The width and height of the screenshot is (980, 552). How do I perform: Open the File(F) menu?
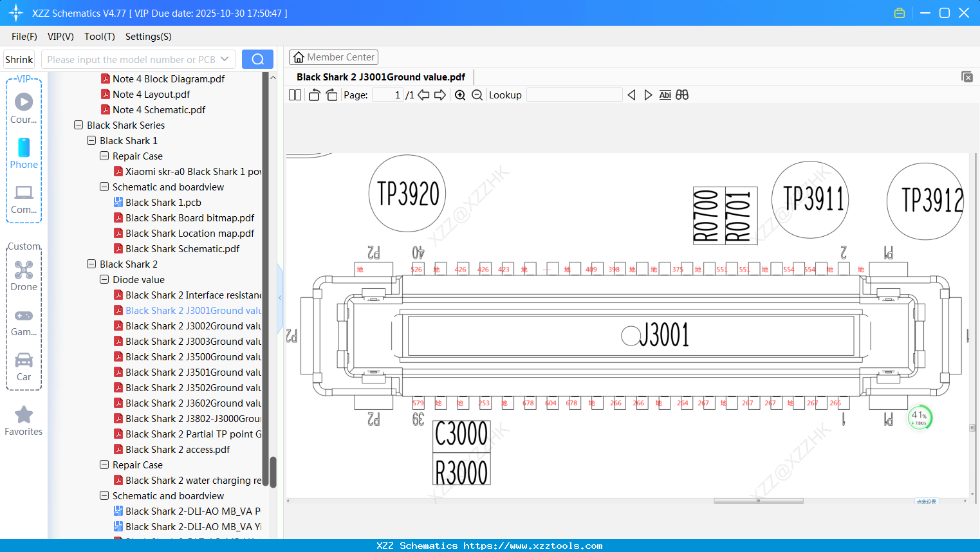(x=24, y=37)
